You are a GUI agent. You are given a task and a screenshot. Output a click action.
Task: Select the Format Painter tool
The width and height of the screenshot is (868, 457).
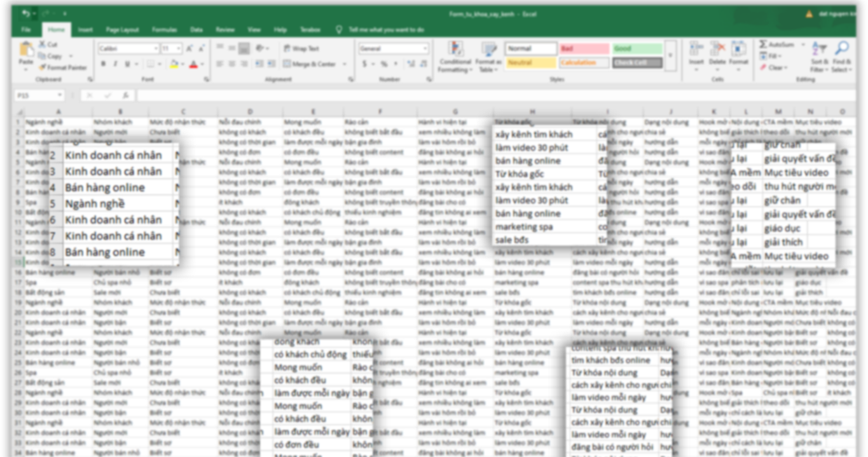pyautogui.click(x=62, y=67)
